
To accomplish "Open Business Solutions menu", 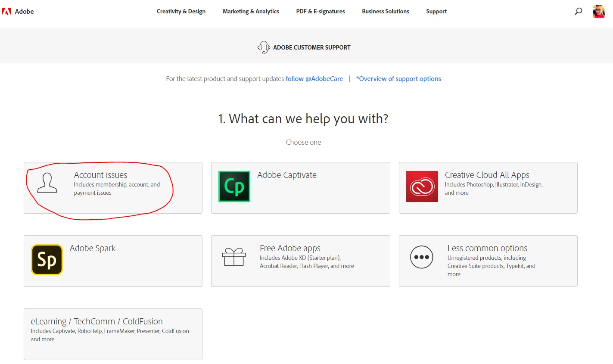I will [386, 11].
